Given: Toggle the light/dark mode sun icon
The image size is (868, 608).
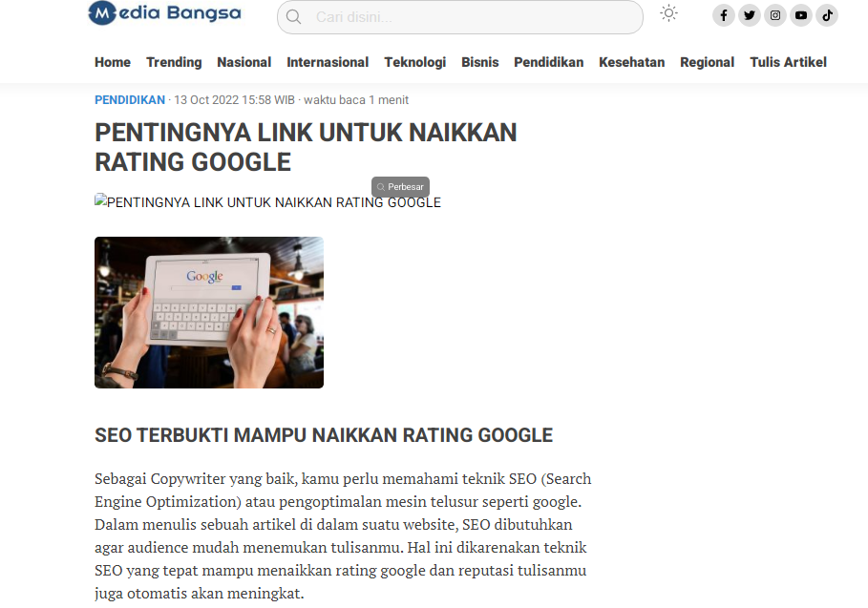Looking at the screenshot, I should pos(668,13).
